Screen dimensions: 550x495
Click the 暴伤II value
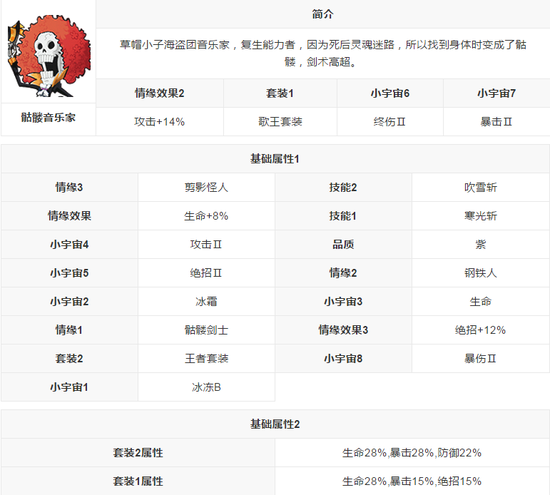pyautogui.click(x=481, y=359)
